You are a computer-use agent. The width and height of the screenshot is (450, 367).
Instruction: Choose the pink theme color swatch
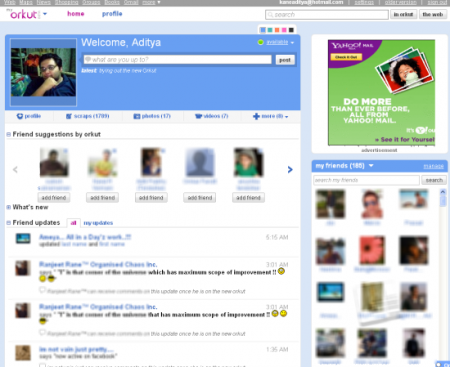[284, 30]
